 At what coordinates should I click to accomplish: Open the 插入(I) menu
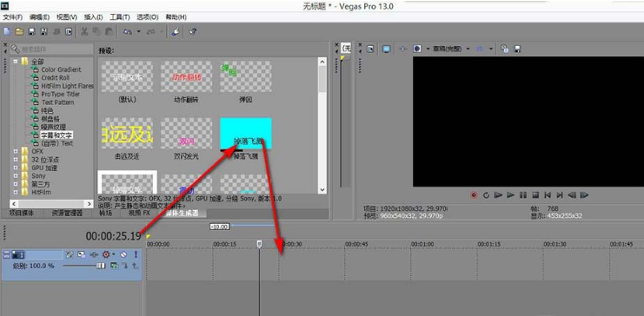[93, 17]
